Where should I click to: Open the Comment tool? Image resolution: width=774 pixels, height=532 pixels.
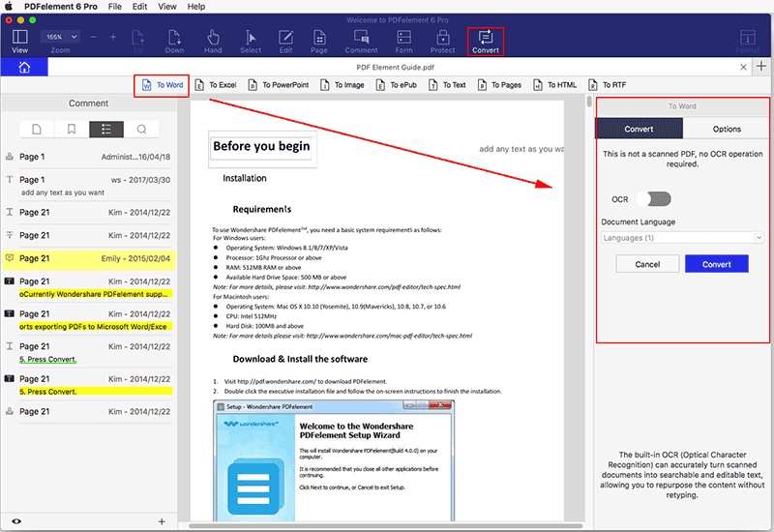[x=361, y=42]
